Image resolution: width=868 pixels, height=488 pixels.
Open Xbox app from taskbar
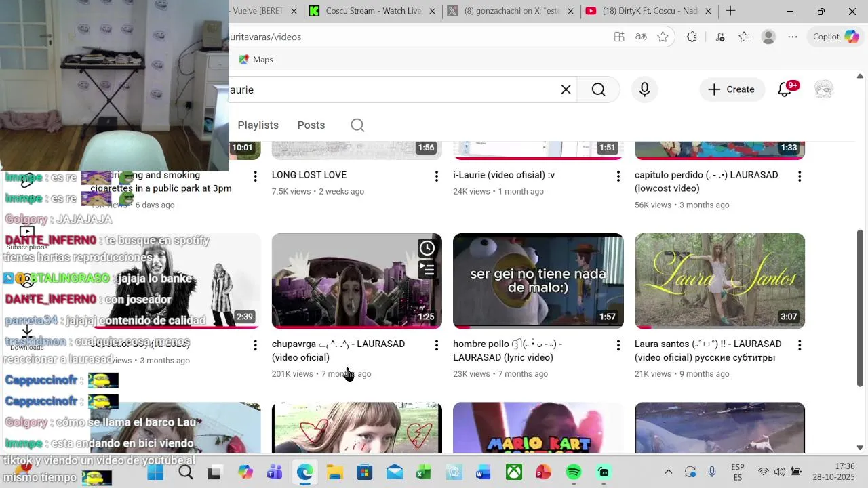(x=514, y=472)
